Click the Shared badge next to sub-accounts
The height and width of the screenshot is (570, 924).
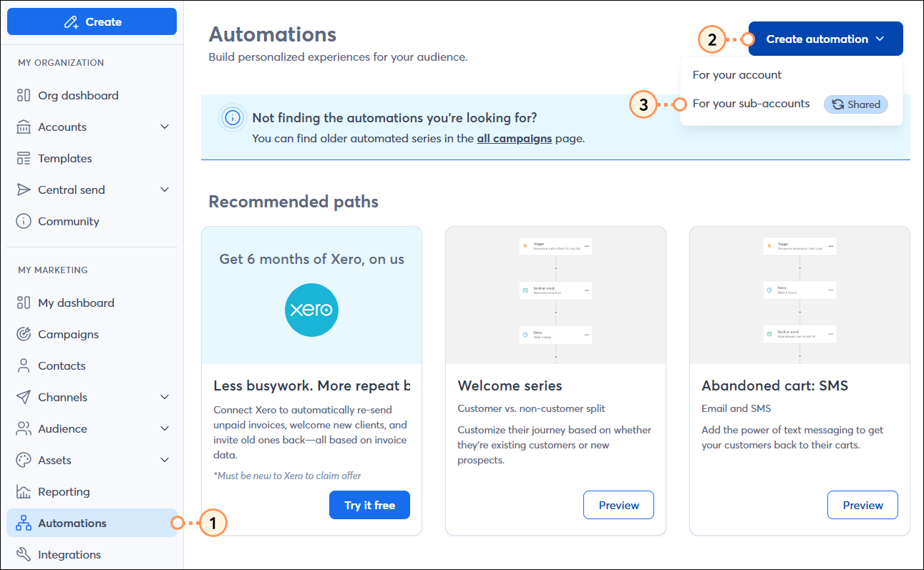point(855,104)
